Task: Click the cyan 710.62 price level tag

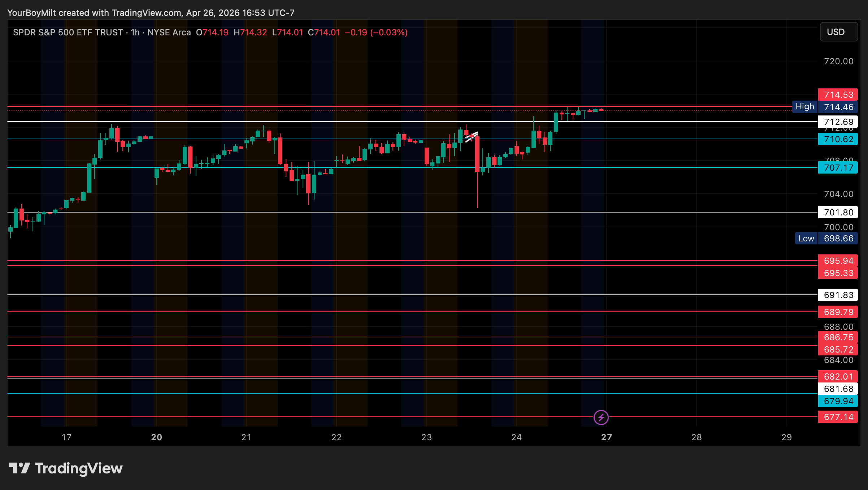Action: coord(838,139)
